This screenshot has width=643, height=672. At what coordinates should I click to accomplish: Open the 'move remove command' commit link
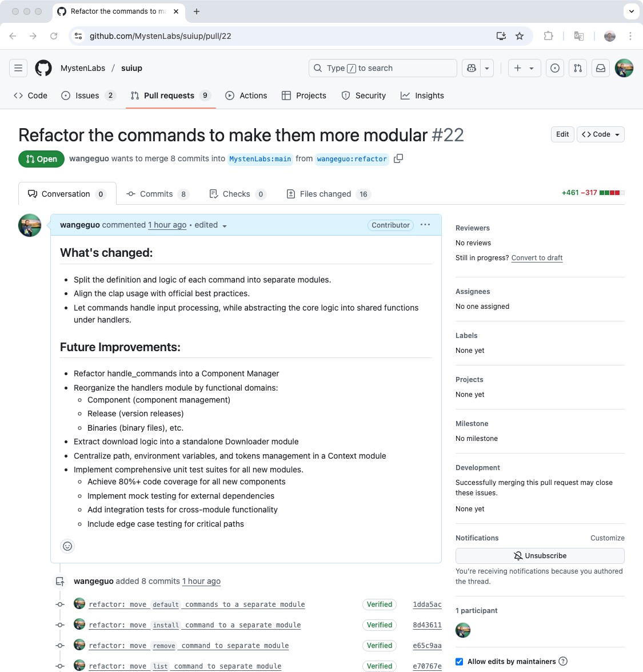[189, 646]
